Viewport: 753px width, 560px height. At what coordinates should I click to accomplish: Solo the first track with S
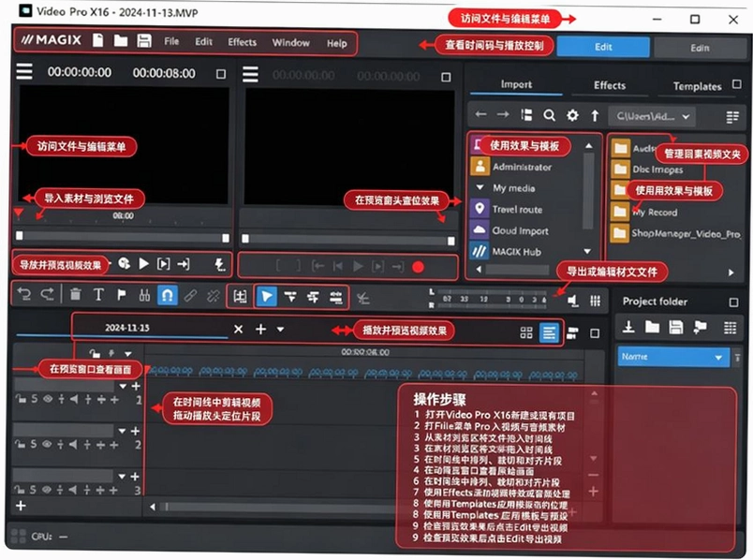tap(34, 399)
